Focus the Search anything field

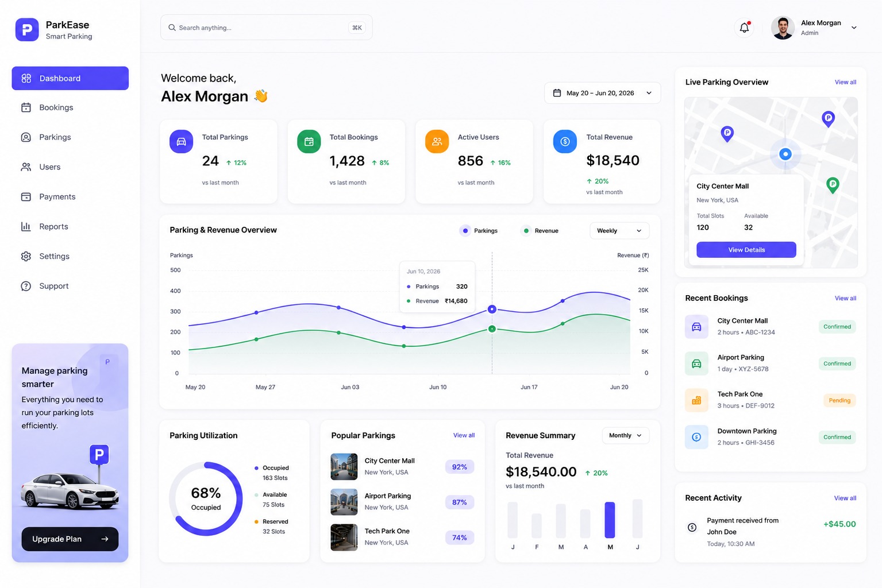click(267, 28)
